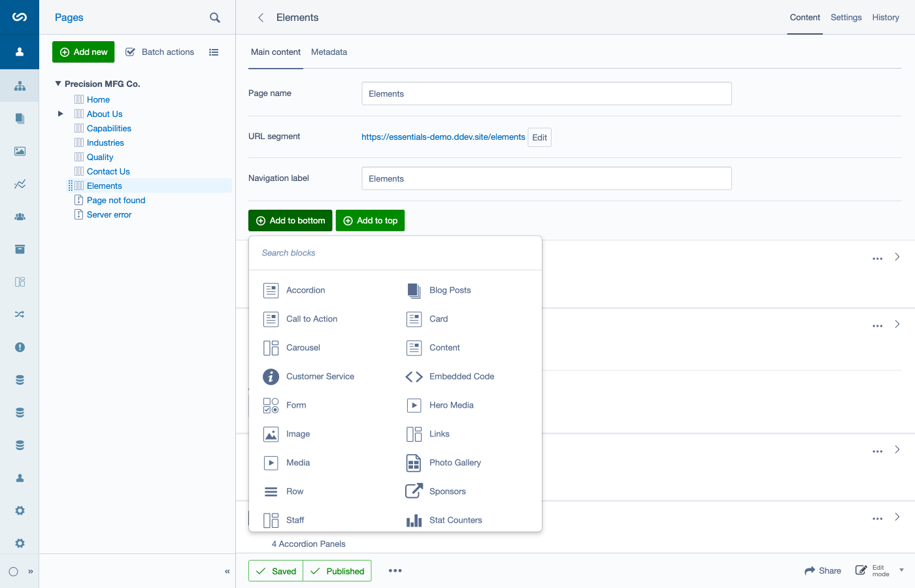The image size is (915, 588).
Task: Click the Add to bottom button
Action: [x=290, y=221]
